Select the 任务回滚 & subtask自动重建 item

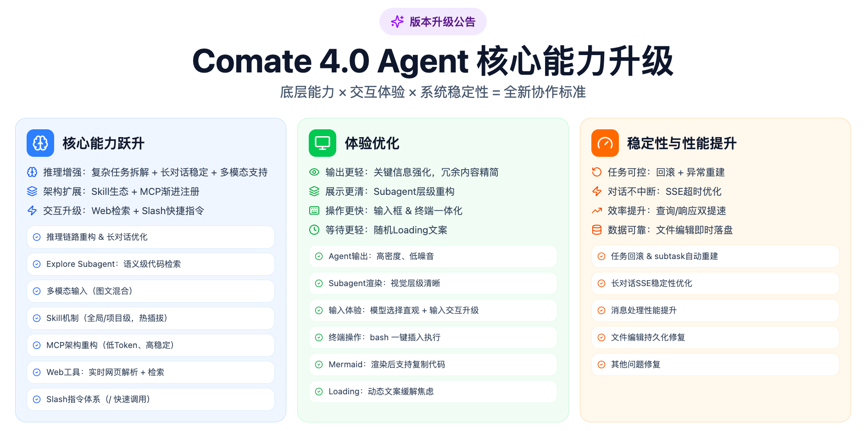click(715, 256)
